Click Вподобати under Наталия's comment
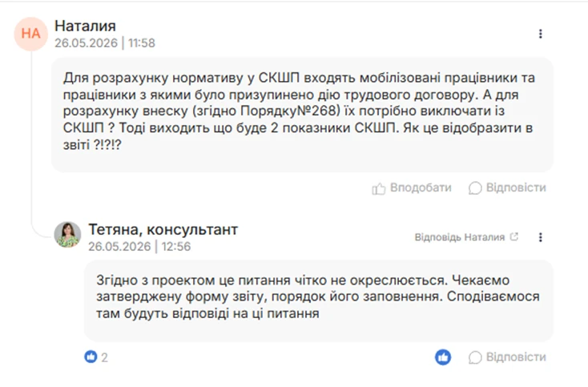Viewport: 588px width, 387px height. [421, 187]
